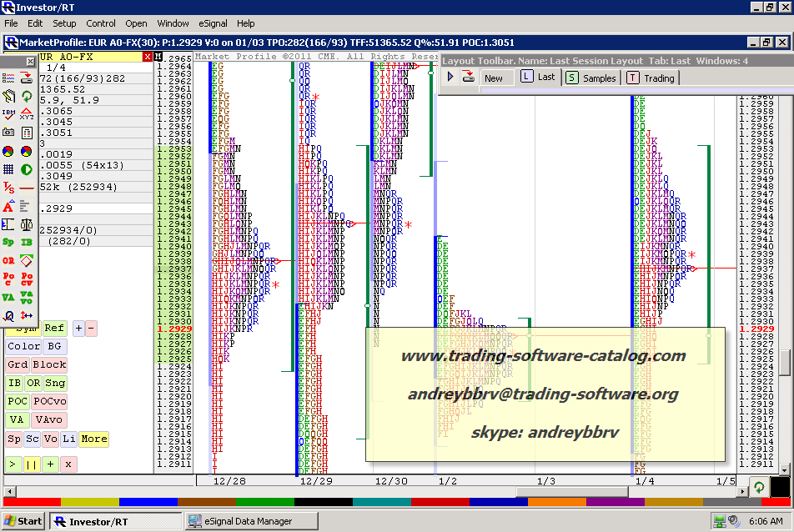This screenshot has height=532, width=794.
Task: Click the green refresh arrow icon
Action: click(27, 95)
